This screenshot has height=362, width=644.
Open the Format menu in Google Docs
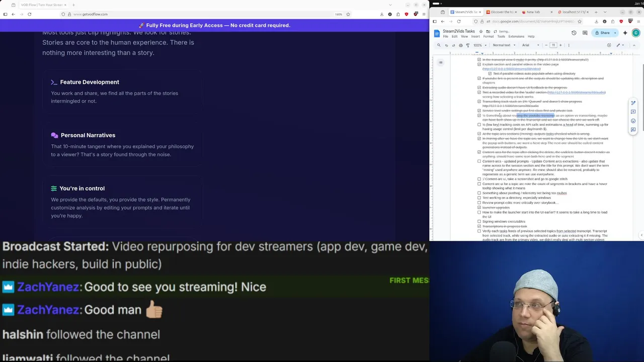pyautogui.click(x=489, y=37)
